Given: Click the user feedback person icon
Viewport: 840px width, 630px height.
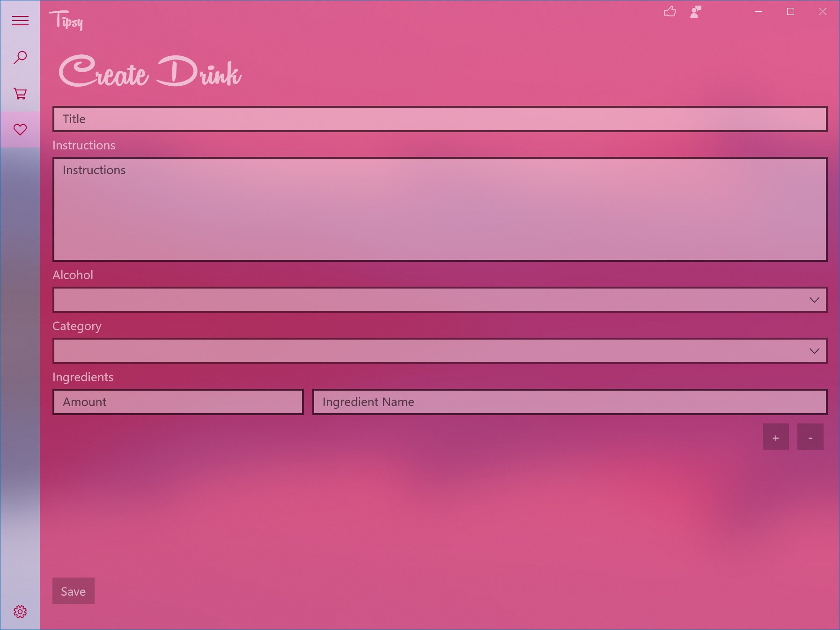Looking at the screenshot, I should coord(696,12).
